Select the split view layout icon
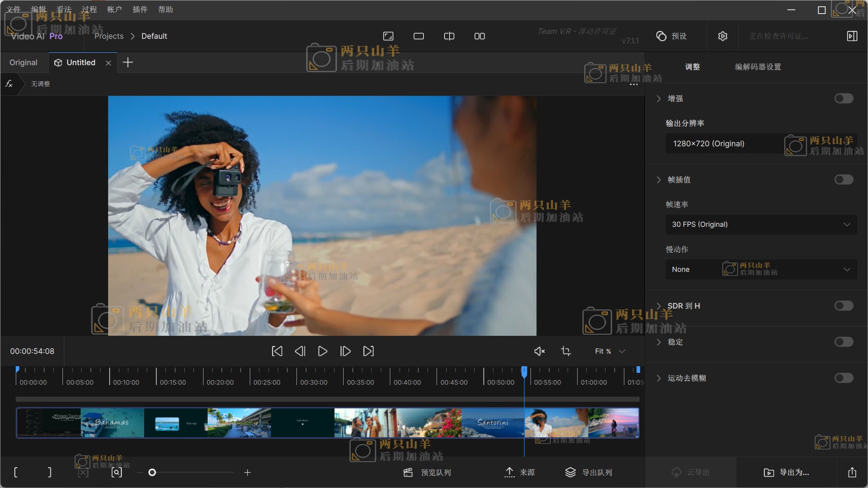The width and height of the screenshot is (868, 488). tap(449, 36)
